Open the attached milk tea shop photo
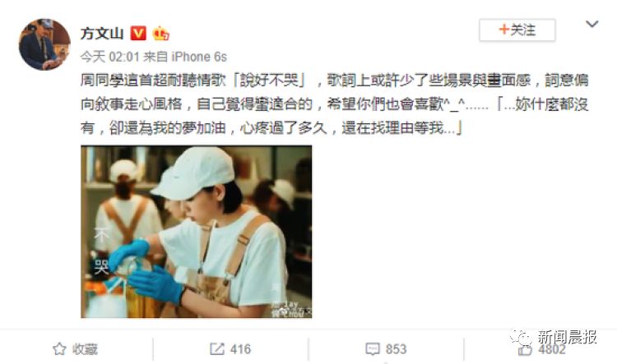 pyautogui.click(x=197, y=232)
